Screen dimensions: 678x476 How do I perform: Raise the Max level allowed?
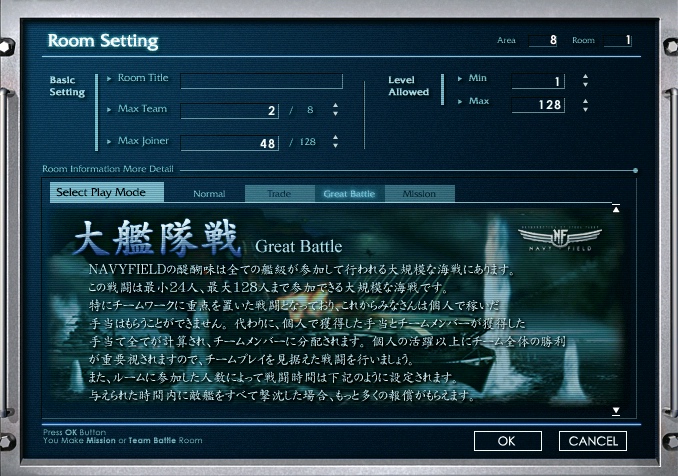coord(585,101)
